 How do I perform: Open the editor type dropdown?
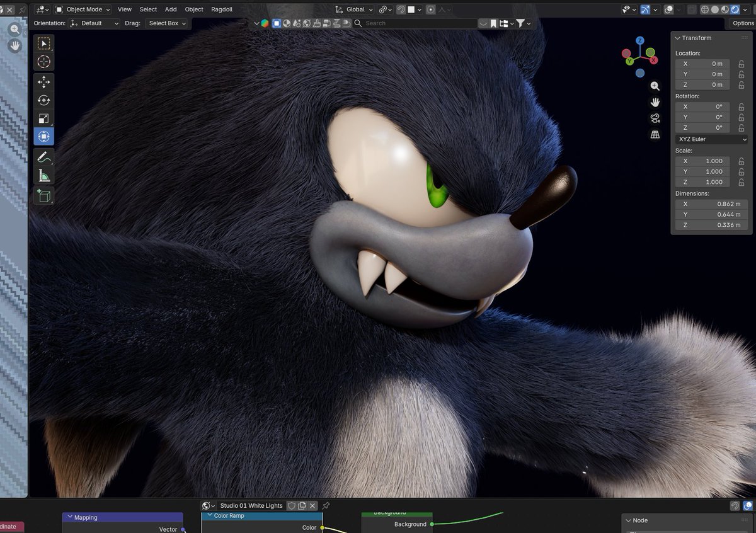(43, 9)
